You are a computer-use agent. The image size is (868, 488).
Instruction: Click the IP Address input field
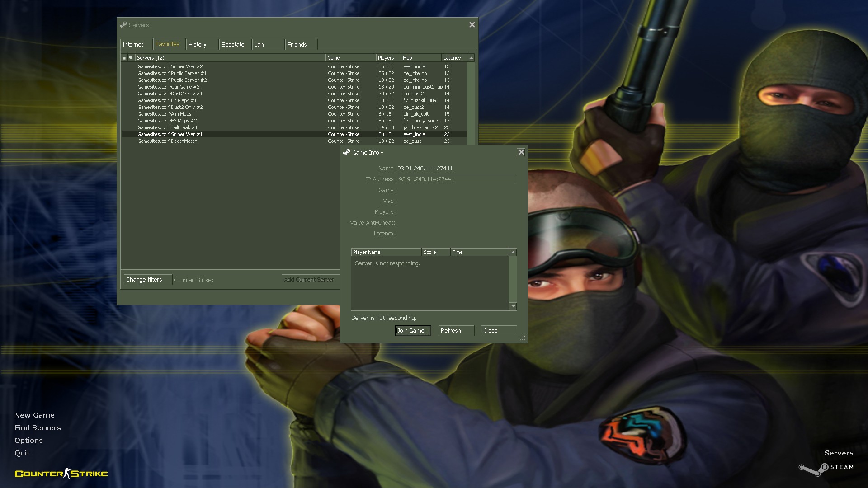pos(456,179)
